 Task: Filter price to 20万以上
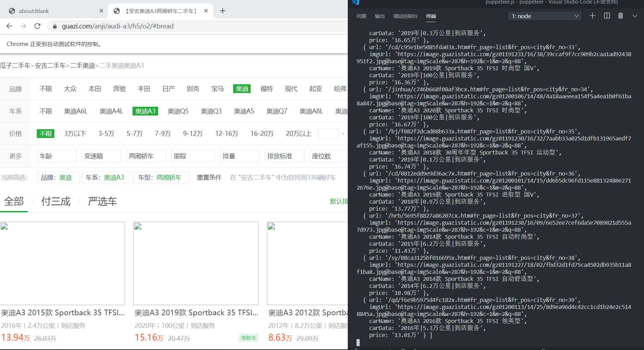coord(299,134)
